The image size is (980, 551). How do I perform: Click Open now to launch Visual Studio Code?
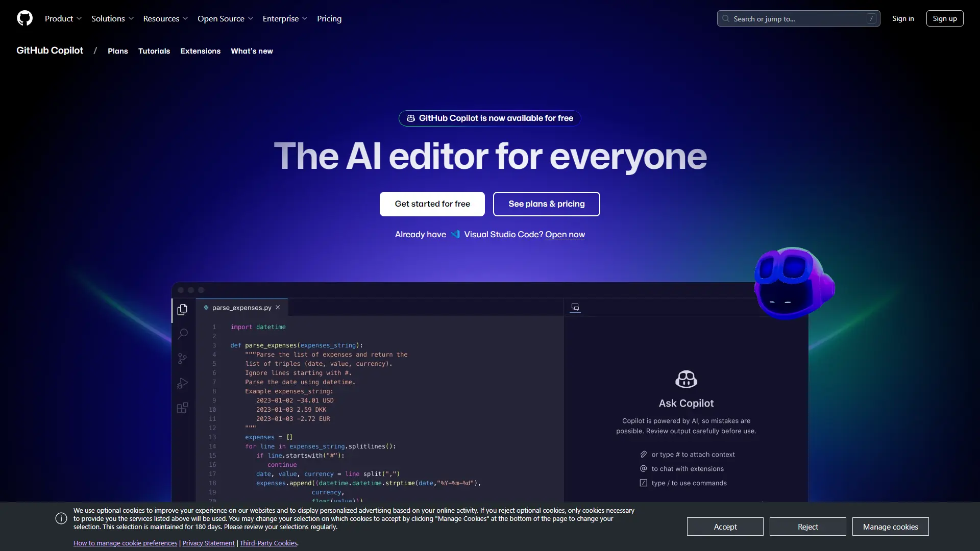[x=565, y=235]
